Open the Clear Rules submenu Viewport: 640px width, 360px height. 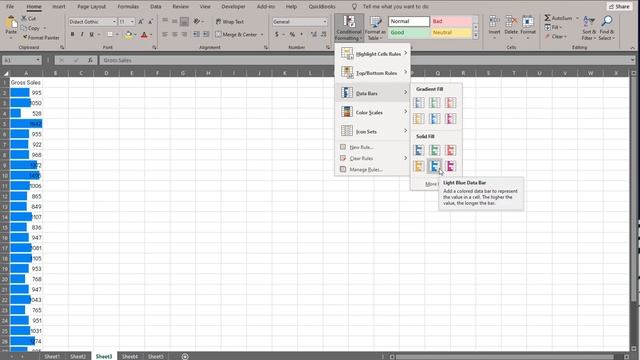click(x=373, y=158)
